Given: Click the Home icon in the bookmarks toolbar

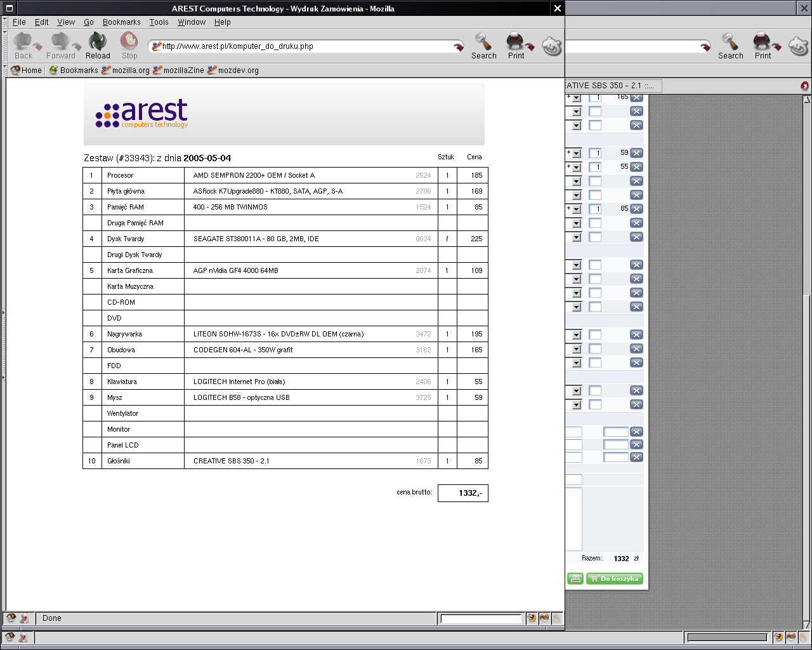Looking at the screenshot, I should click(26, 70).
